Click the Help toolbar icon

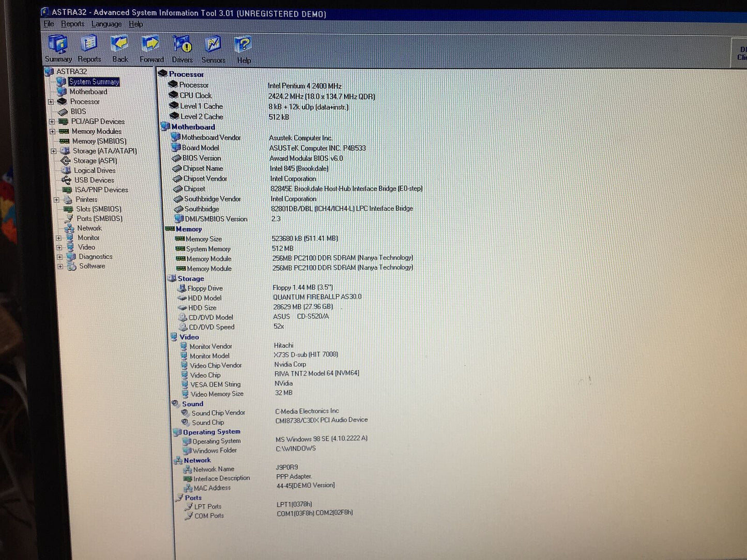point(243,45)
